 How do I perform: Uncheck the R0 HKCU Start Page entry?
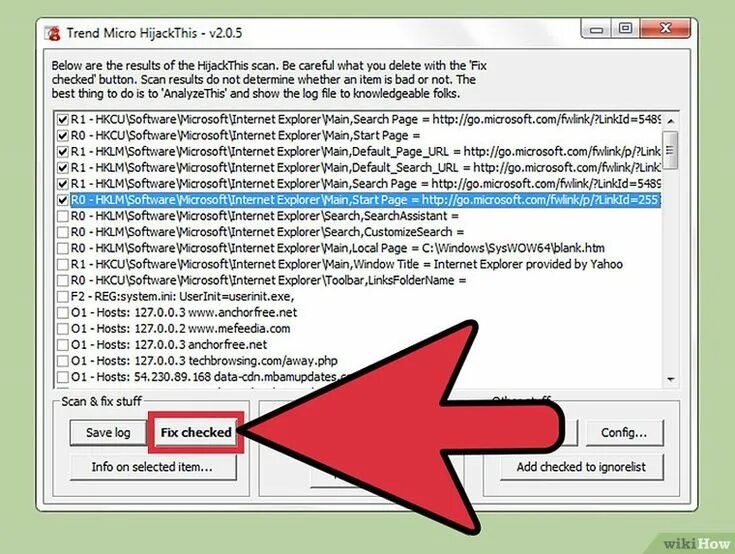[62, 135]
